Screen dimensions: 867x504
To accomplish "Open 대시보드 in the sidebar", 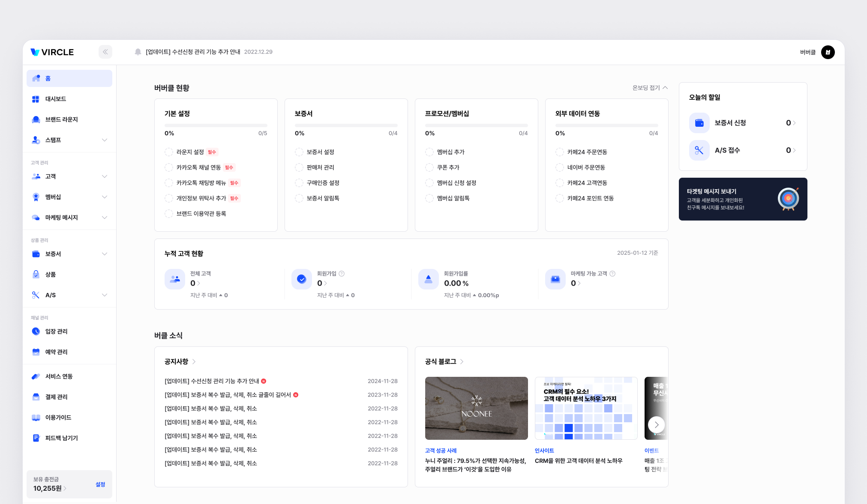I will [56, 99].
